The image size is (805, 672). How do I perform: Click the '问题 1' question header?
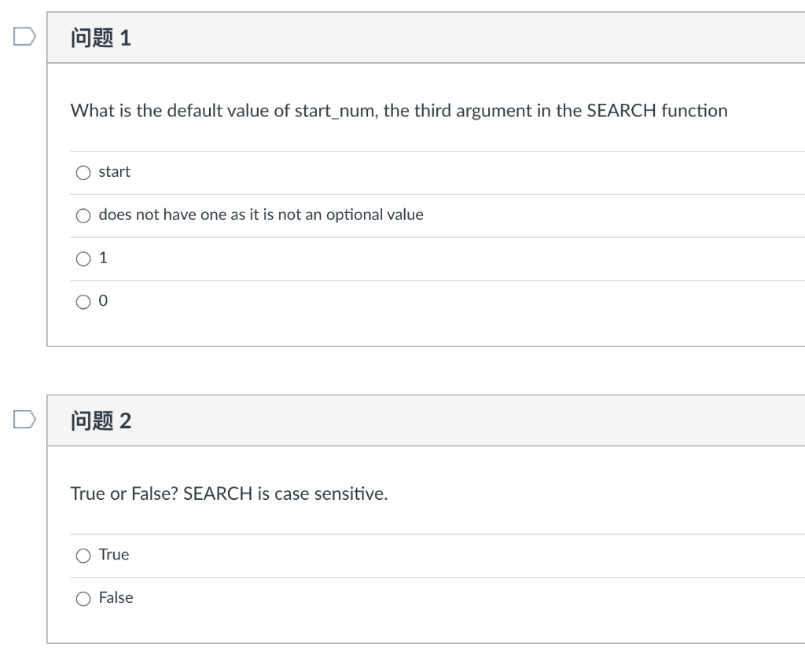tap(101, 38)
